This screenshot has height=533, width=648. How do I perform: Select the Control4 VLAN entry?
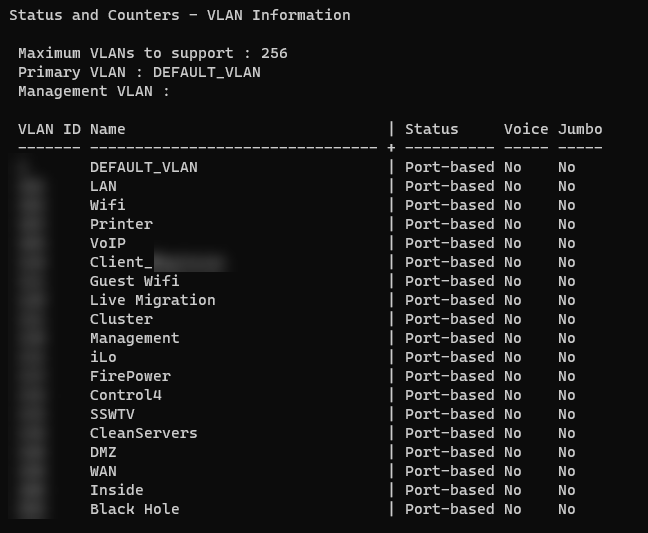tap(125, 395)
